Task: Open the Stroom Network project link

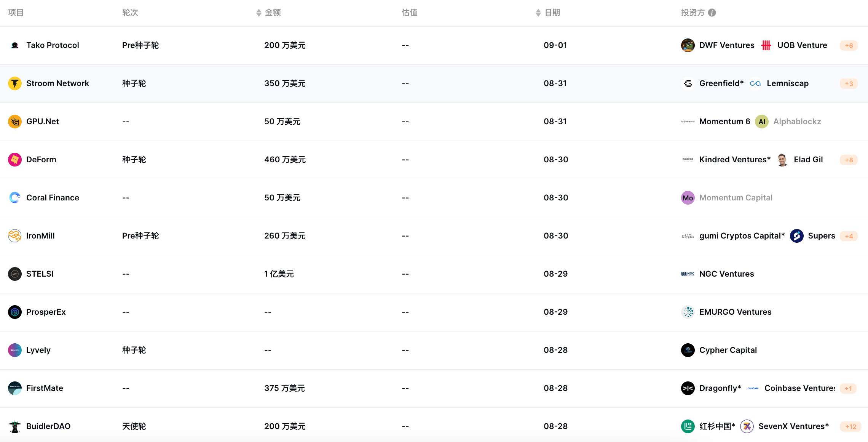Action: click(x=57, y=83)
